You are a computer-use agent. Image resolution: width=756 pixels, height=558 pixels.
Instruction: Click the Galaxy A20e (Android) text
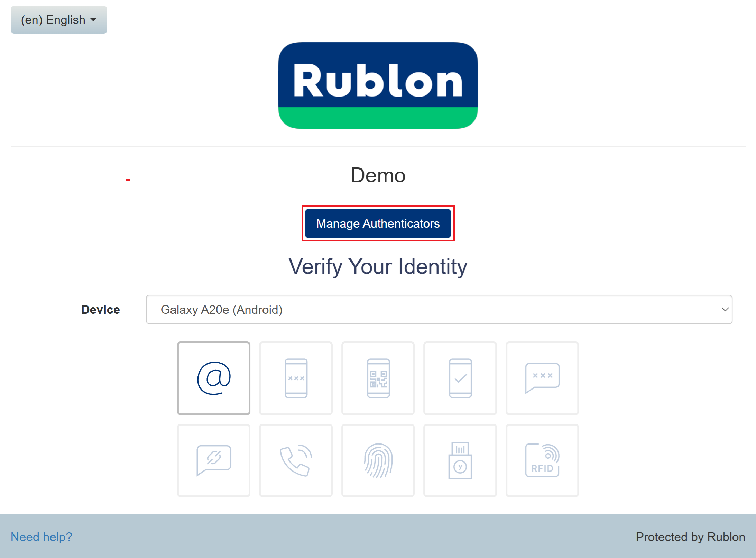coord(221,309)
